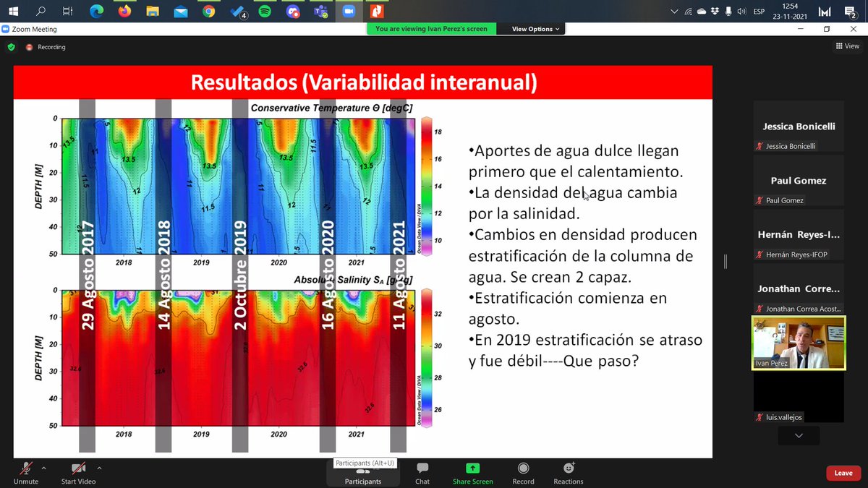The width and height of the screenshot is (868, 488).
Task: Open the View Options dropdown
Action: pyautogui.click(x=536, y=29)
